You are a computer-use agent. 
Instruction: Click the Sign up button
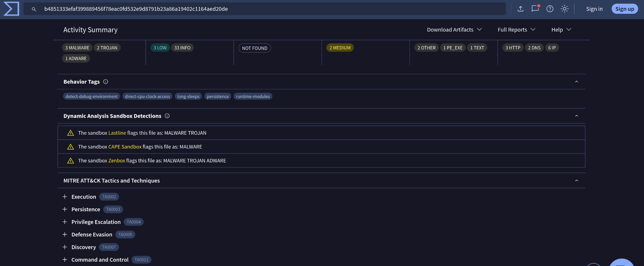click(625, 9)
